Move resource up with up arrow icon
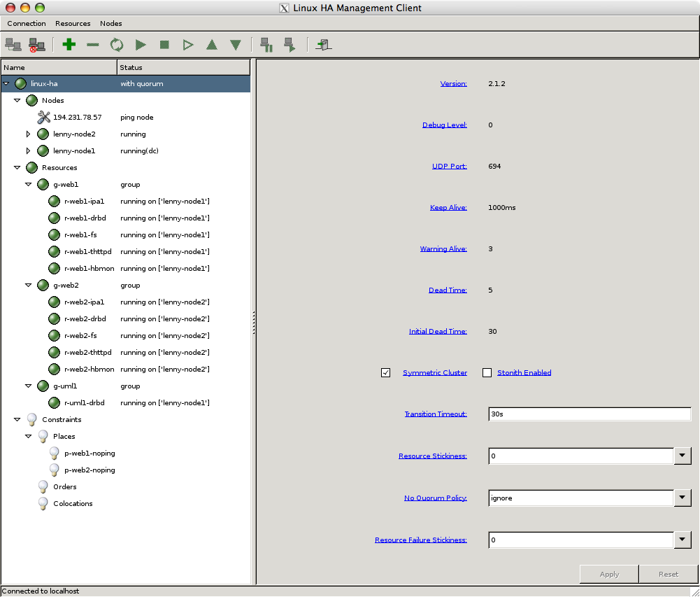Viewport: 700px width, 597px height. click(x=212, y=45)
